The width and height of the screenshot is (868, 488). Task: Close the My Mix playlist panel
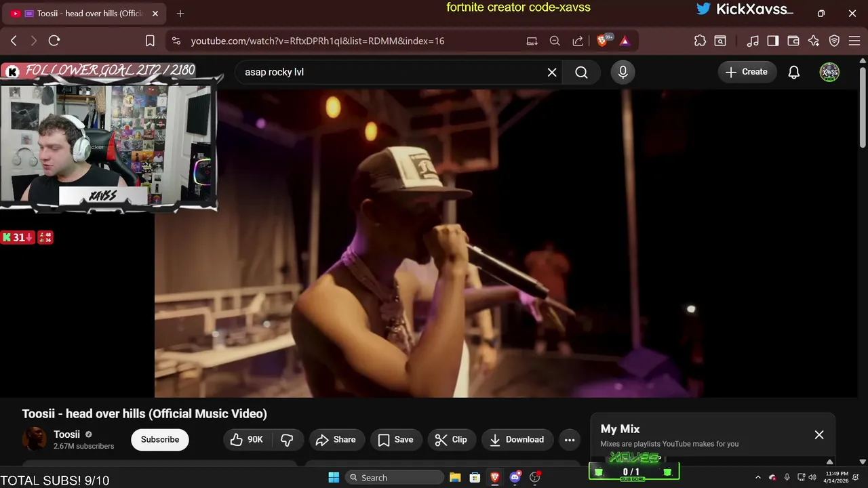pyautogui.click(x=819, y=434)
